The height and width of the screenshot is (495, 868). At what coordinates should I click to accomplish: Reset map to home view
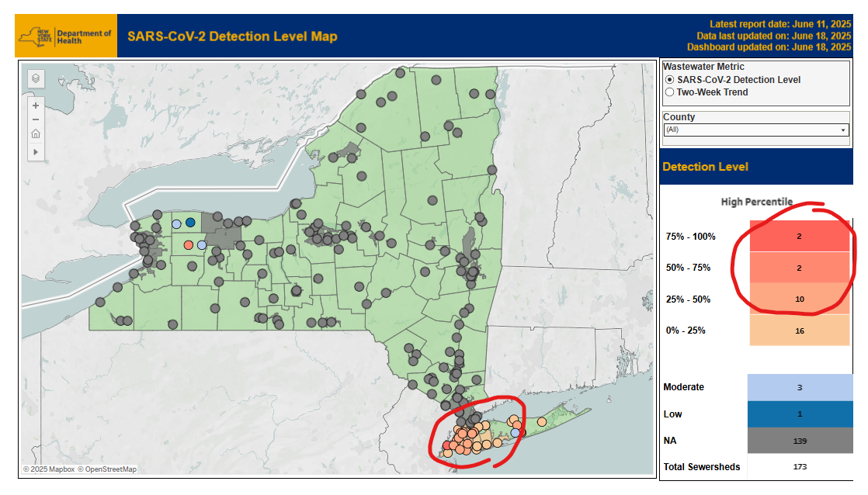pyautogui.click(x=36, y=134)
